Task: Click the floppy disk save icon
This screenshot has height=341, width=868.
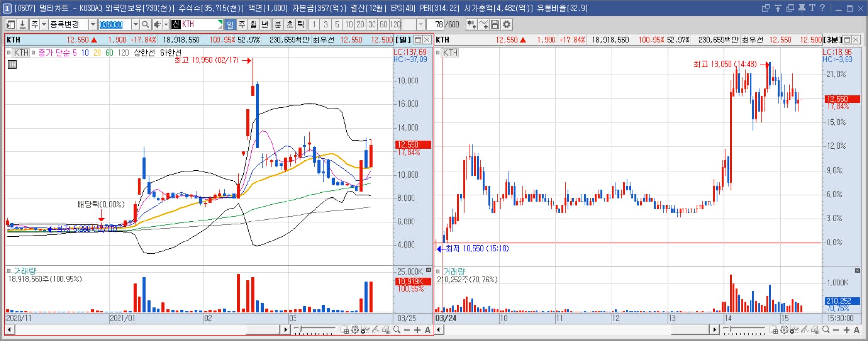Action: pos(495,24)
